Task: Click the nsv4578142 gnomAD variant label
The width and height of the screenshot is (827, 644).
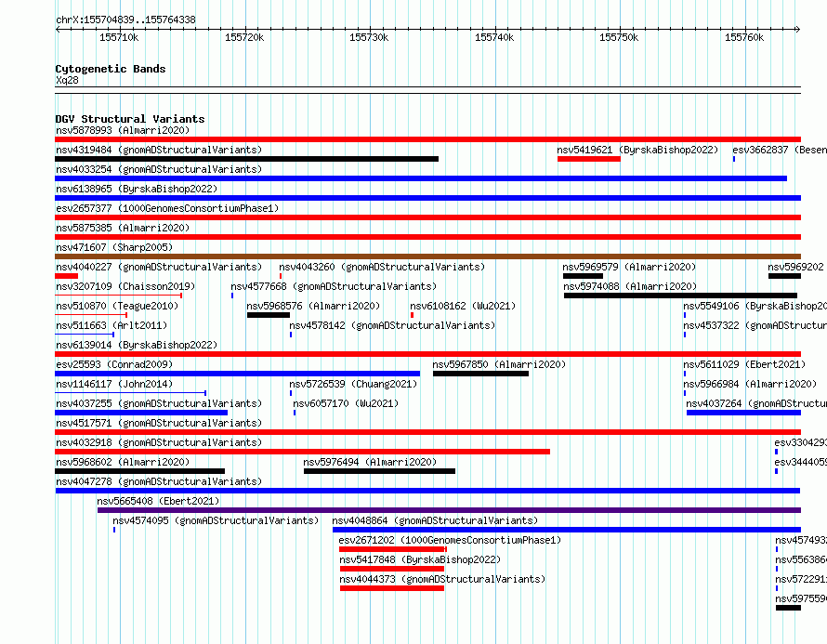Action: [392, 325]
